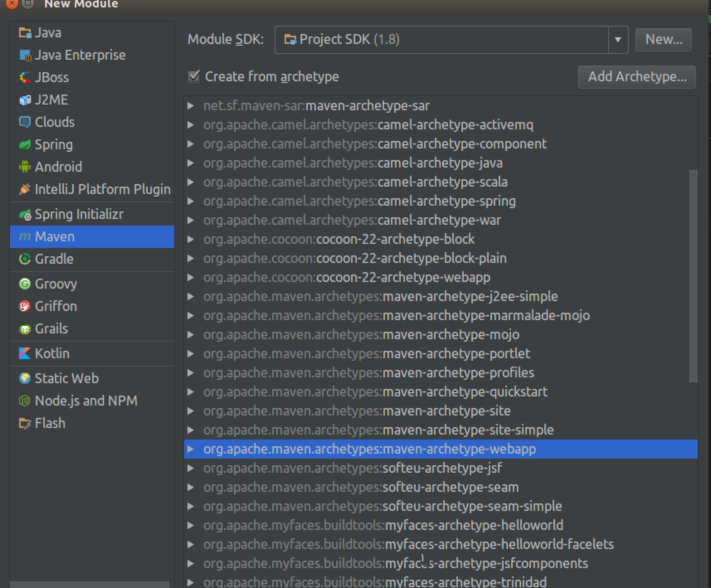
Task: Open the Module SDK dropdown arrow
Action: click(618, 40)
